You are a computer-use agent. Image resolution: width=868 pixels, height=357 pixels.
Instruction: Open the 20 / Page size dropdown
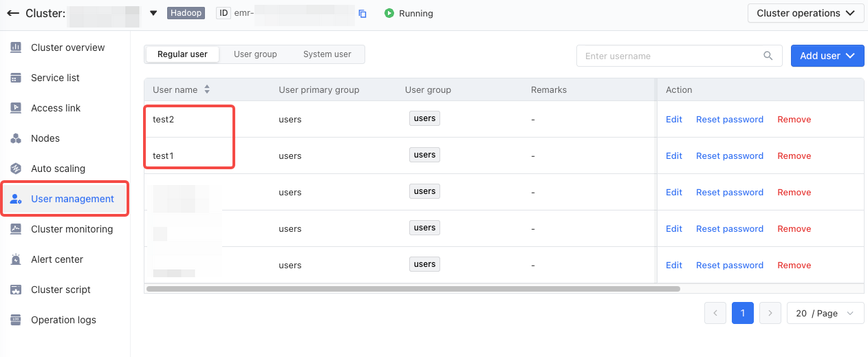click(x=825, y=313)
